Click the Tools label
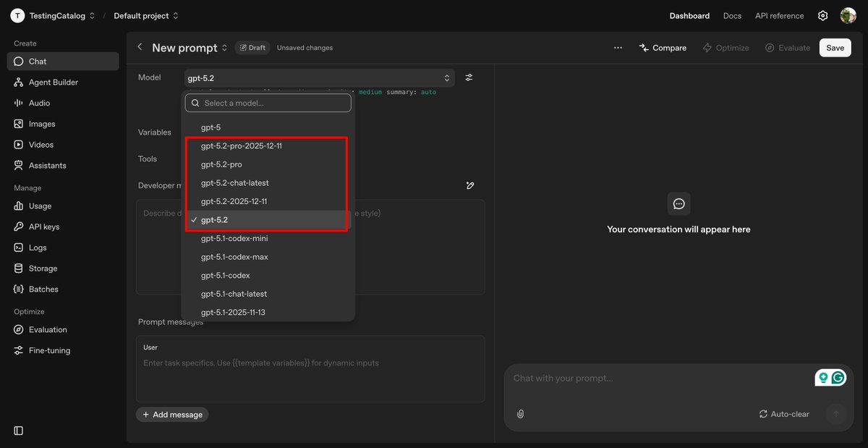868x448 pixels. tap(148, 159)
